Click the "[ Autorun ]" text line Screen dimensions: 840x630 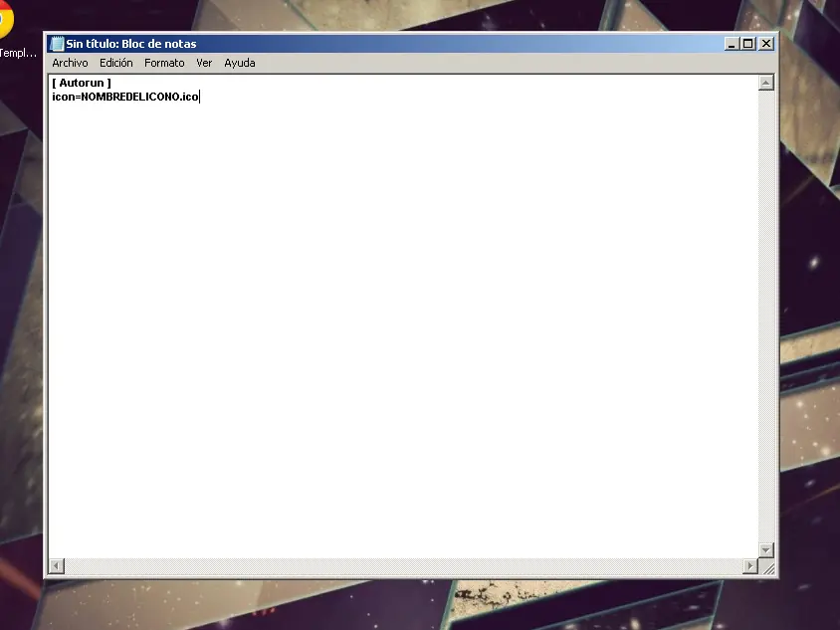82,83
